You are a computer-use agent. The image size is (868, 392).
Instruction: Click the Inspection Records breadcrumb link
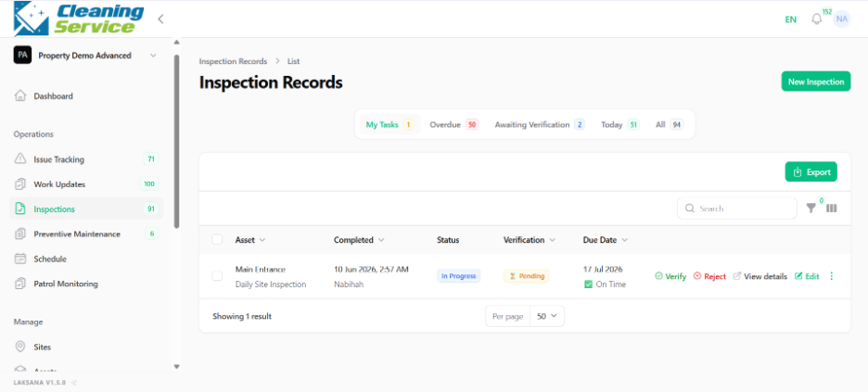[x=233, y=61]
